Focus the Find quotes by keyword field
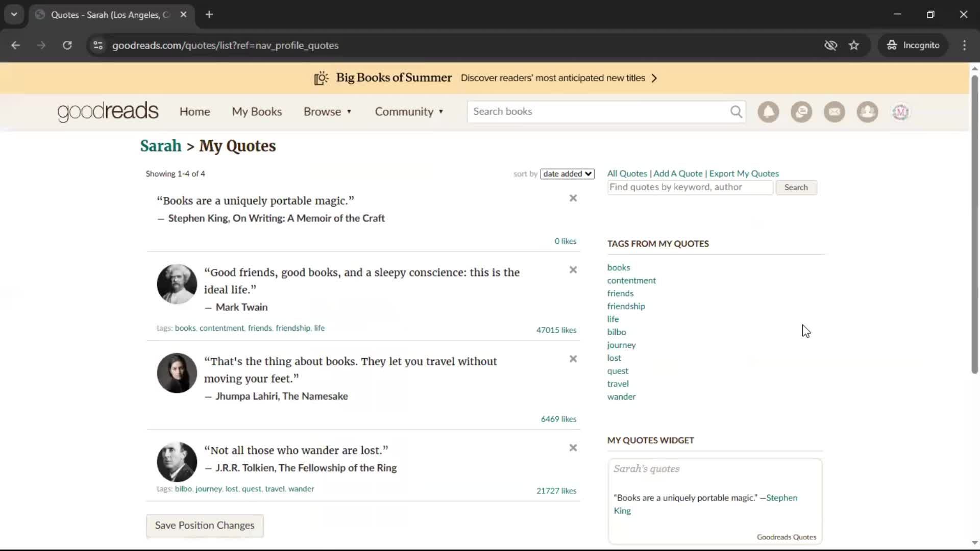The width and height of the screenshot is (980, 551). pos(690,187)
